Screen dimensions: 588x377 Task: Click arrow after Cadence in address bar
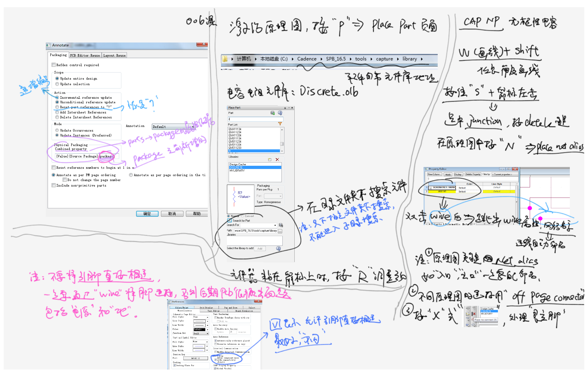pyautogui.click(x=321, y=59)
